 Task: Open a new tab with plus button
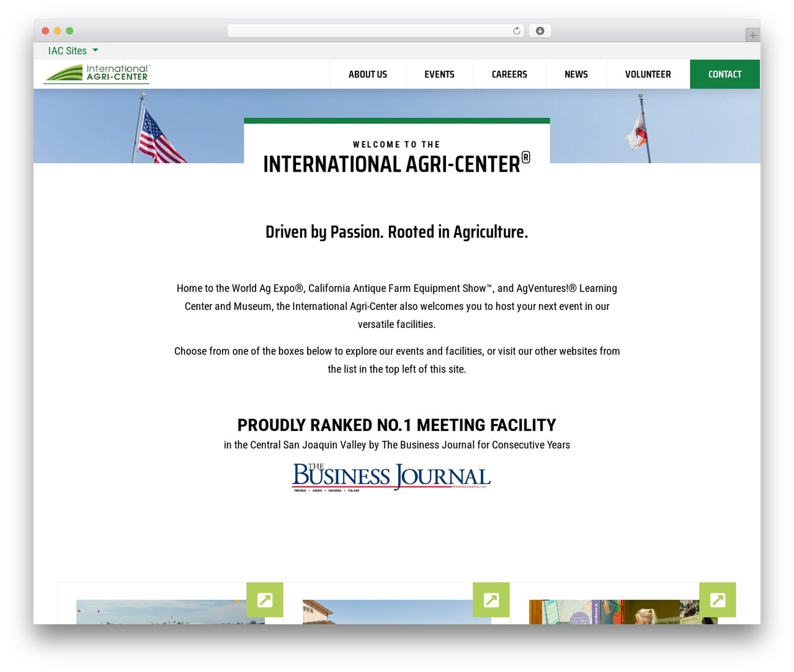[752, 35]
